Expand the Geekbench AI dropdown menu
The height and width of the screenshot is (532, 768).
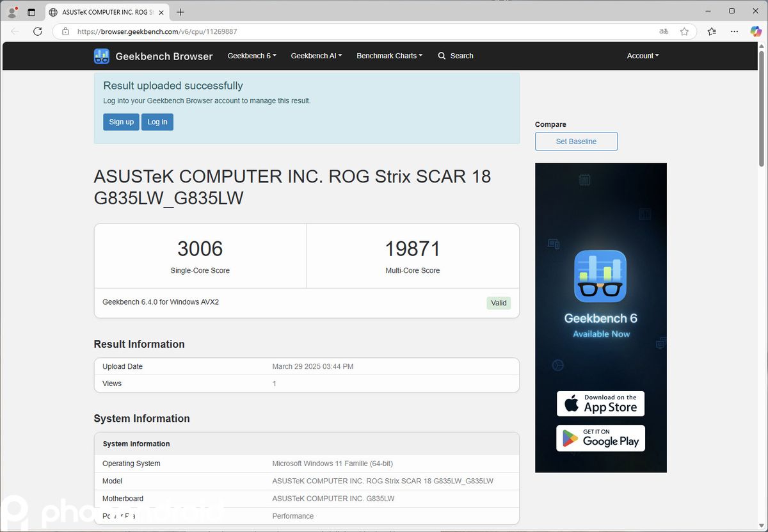tap(316, 56)
